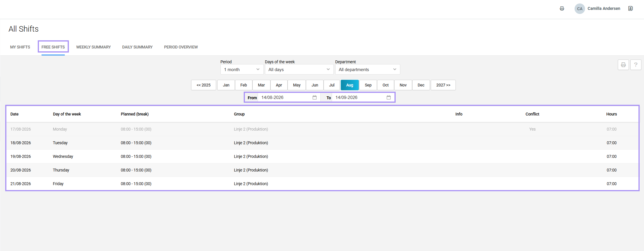The image size is (644, 251).
Task: Click the CA user avatar
Action: [x=580, y=9]
